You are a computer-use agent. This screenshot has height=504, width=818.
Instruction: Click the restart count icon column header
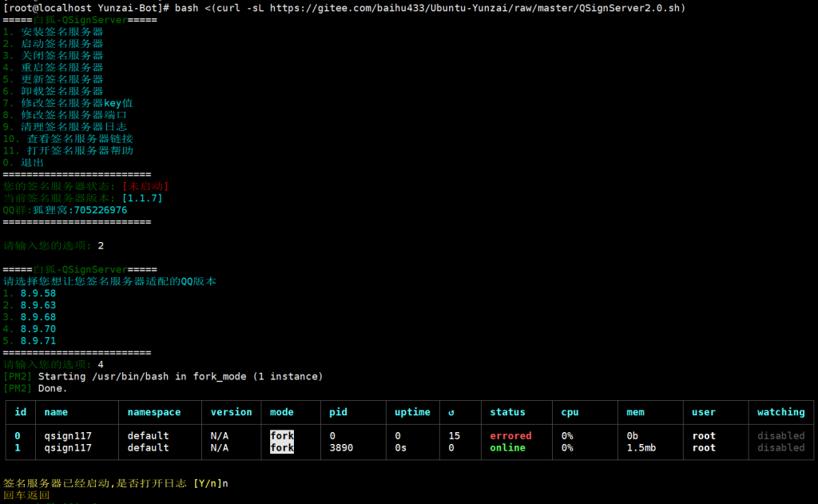click(451, 412)
